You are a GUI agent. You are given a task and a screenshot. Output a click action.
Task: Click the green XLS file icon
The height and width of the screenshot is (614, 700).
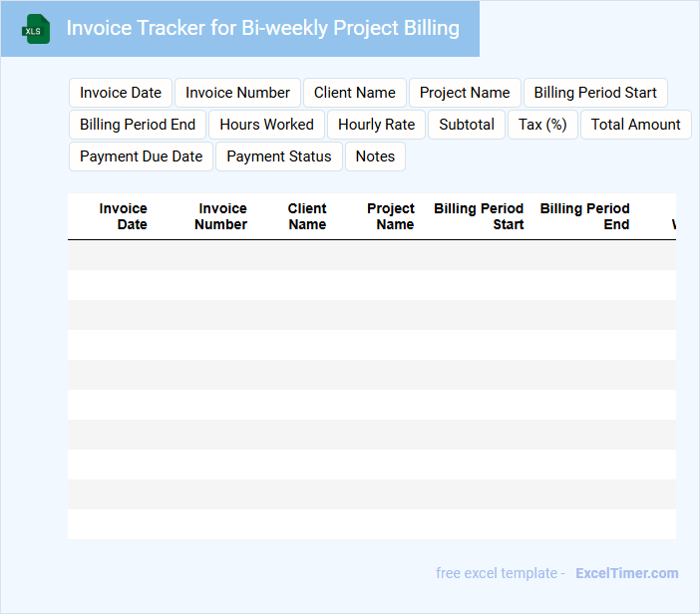point(36,29)
